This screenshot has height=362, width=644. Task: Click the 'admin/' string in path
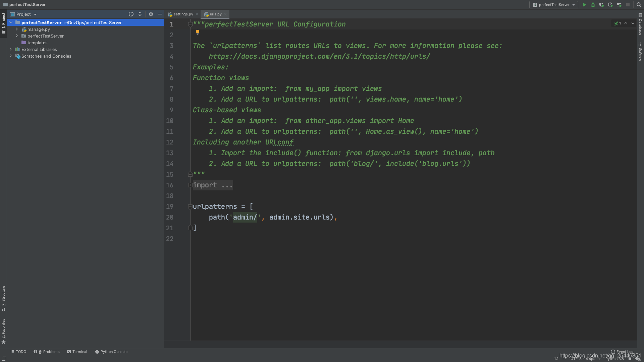tap(245, 217)
